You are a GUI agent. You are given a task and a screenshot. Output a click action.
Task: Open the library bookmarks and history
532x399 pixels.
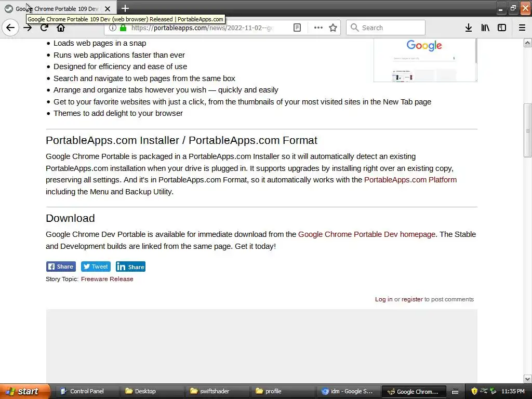pyautogui.click(x=486, y=28)
